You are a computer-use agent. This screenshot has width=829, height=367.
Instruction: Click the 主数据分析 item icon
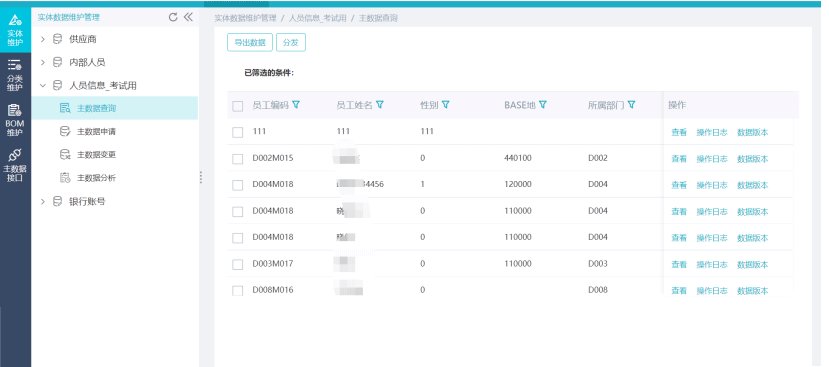tap(65, 178)
